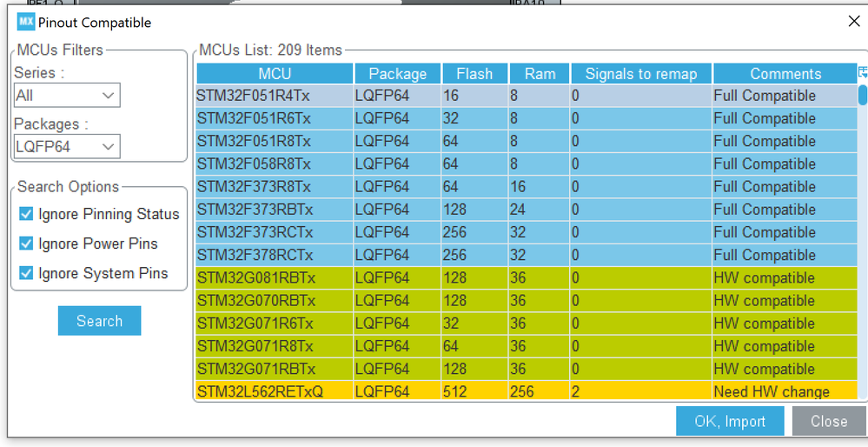This screenshot has height=447, width=868.
Task: Click Flash value 16 of STM32F051R4Tx
Action: tap(474, 96)
